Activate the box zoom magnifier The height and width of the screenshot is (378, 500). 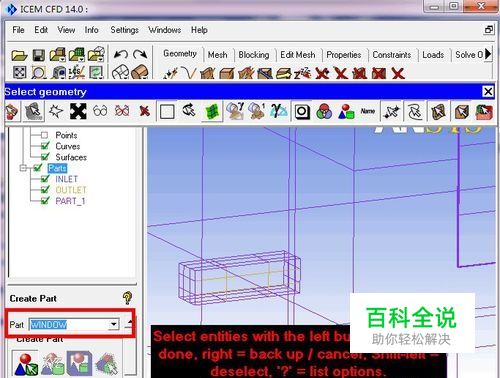pos(39,72)
